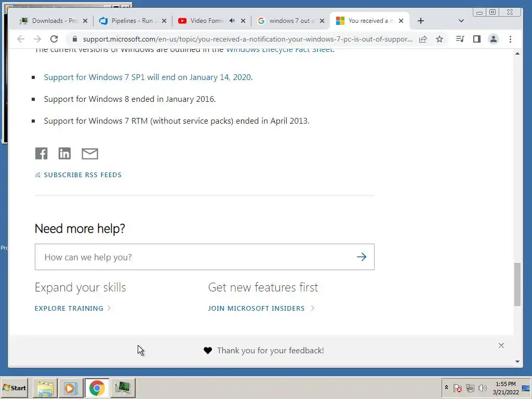The height and width of the screenshot is (399, 532).
Task: Click the scrollbar up arrow
Action: click(x=517, y=54)
